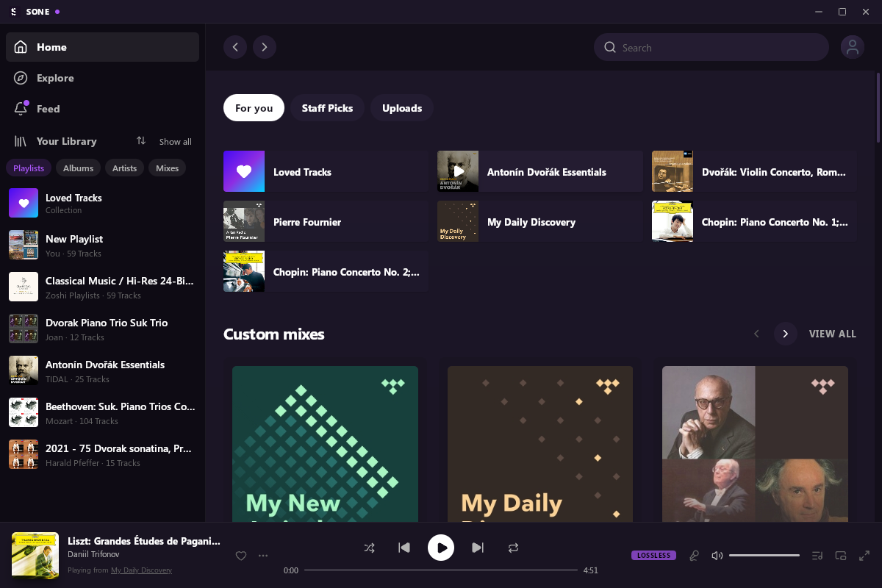Viewport: 882px width, 588px height.
Task: Open the play queue
Action: pyautogui.click(x=817, y=556)
